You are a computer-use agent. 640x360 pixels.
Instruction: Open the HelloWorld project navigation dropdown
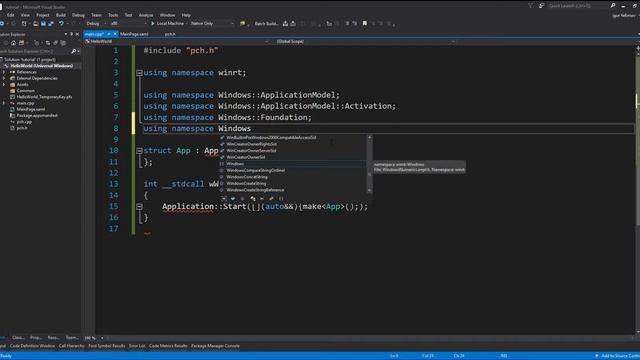click(177, 41)
